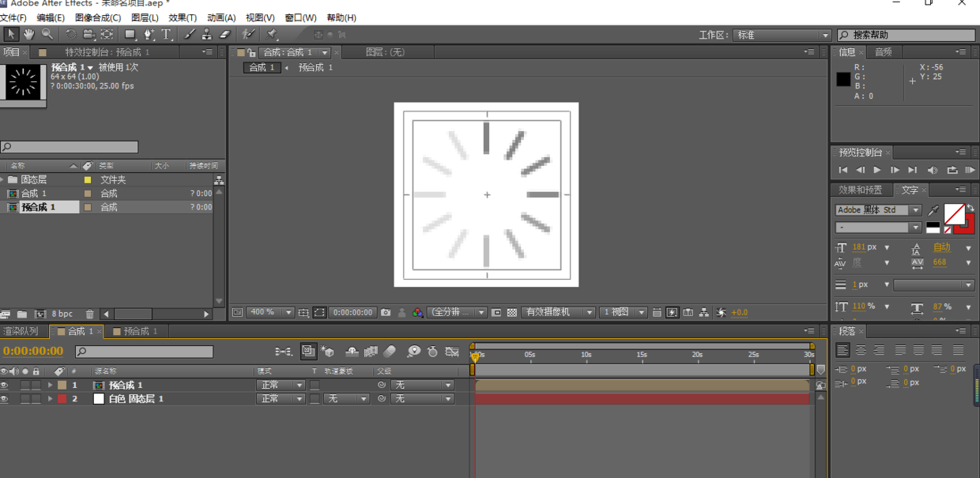This screenshot has height=478, width=980.
Task: Select the Puppet Pin tool
Action: click(272, 34)
